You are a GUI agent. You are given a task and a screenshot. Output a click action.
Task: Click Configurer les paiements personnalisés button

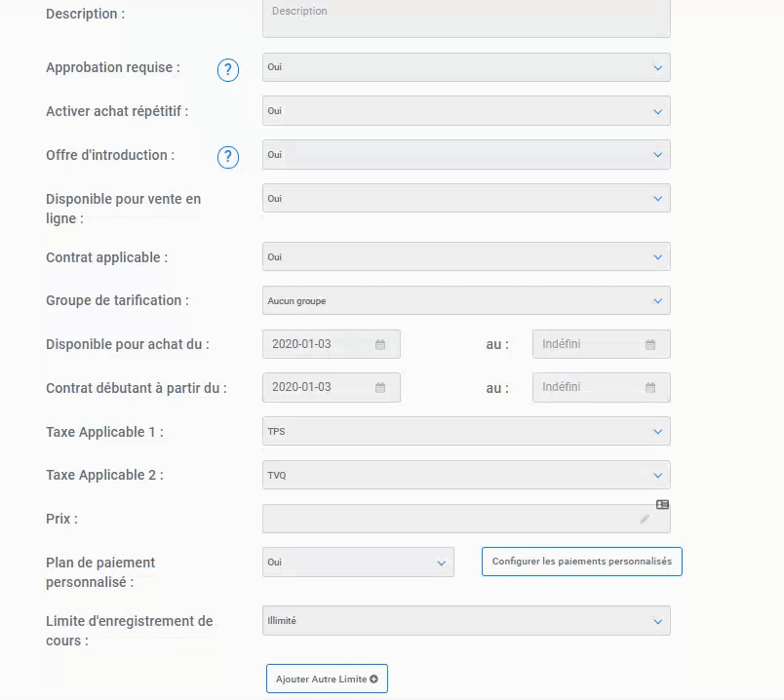click(x=582, y=562)
